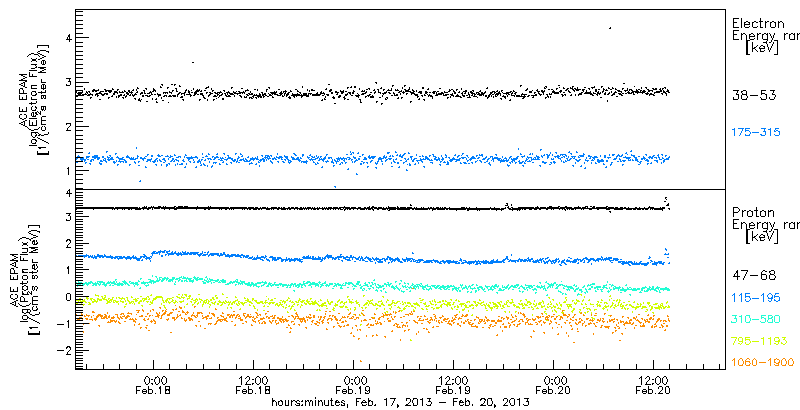Click the electron flux y-axis title
The image size is (800, 410).
tap(34, 98)
